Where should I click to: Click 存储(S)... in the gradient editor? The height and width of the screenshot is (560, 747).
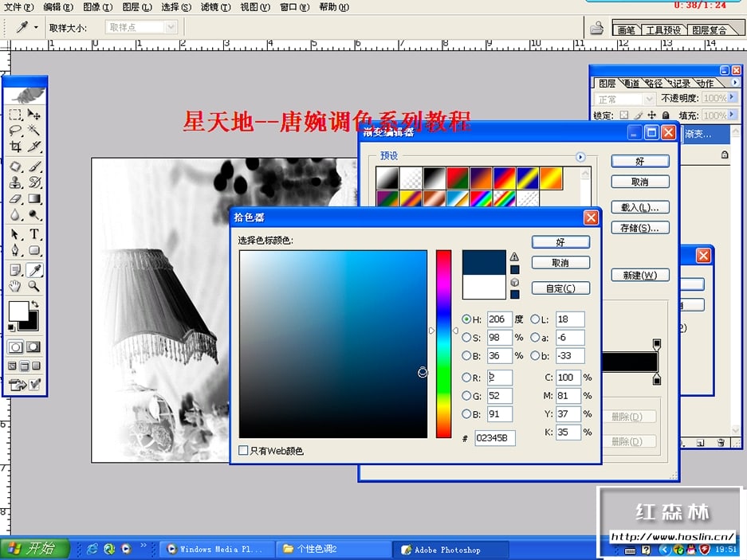click(x=640, y=228)
